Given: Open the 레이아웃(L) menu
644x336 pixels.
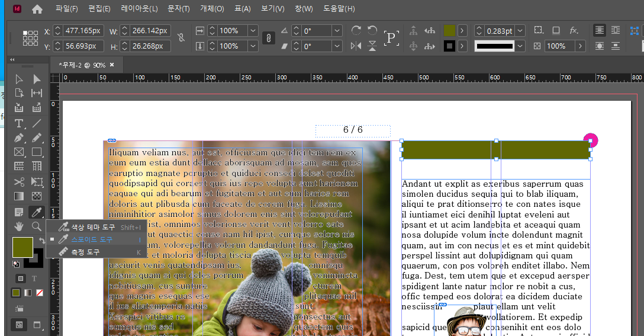Looking at the screenshot, I should [x=139, y=9].
